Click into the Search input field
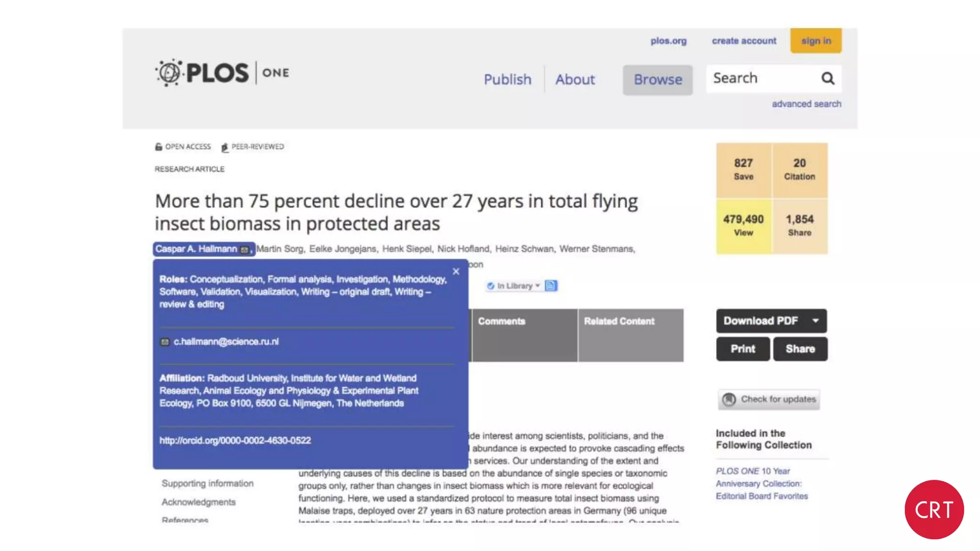The width and height of the screenshot is (980, 551). (x=761, y=78)
